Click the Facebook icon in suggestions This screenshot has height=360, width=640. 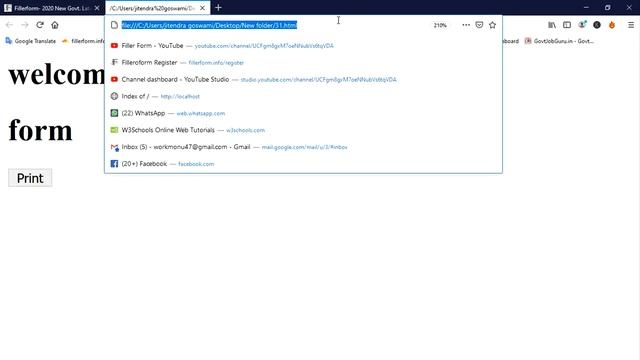click(x=114, y=164)
